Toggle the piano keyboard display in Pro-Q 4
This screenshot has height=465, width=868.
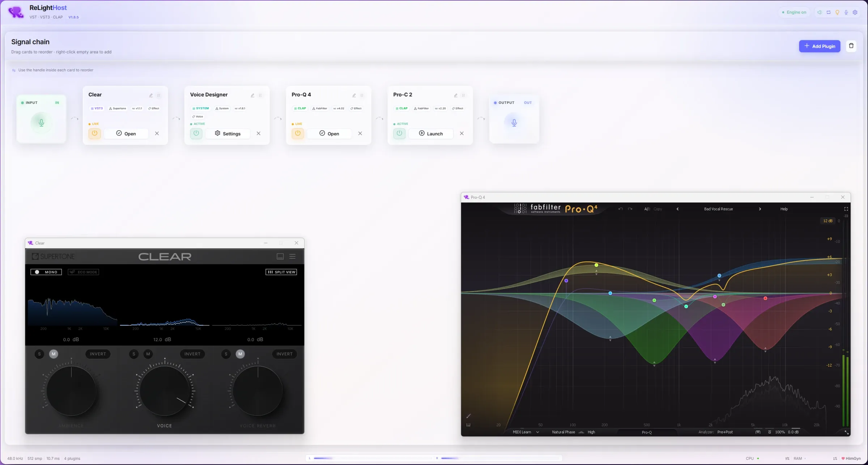point(468,425)
